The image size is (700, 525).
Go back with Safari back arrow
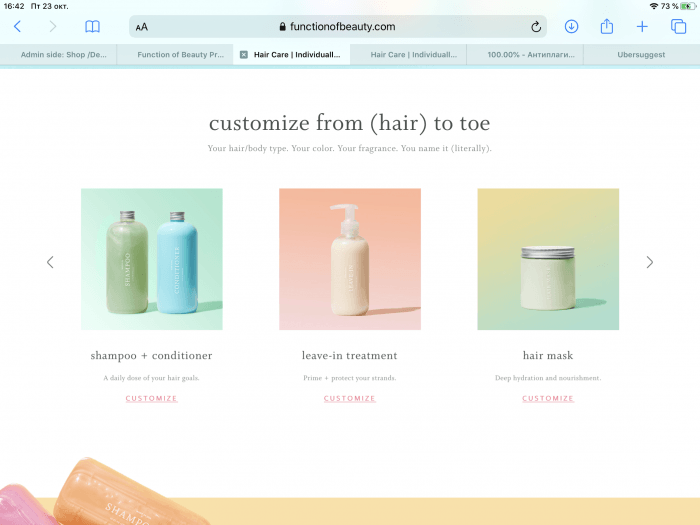(17, 27)
